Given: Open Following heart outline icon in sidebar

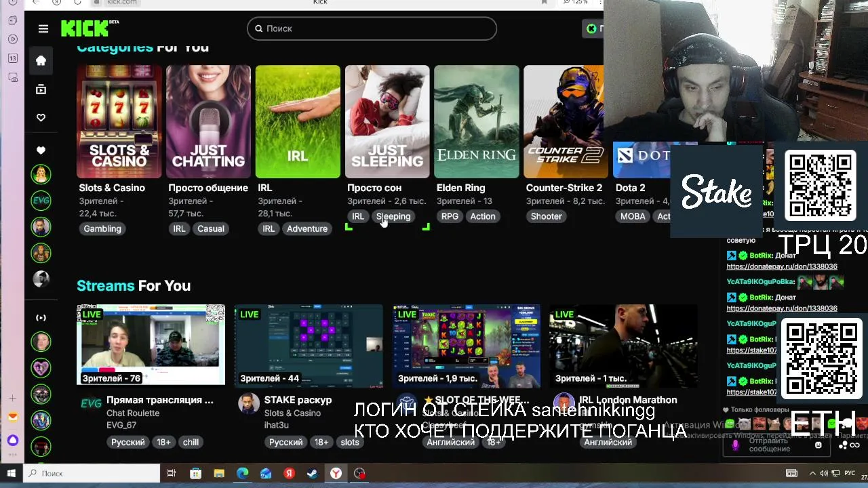Looking at the screenshot, I should (41, 117).
